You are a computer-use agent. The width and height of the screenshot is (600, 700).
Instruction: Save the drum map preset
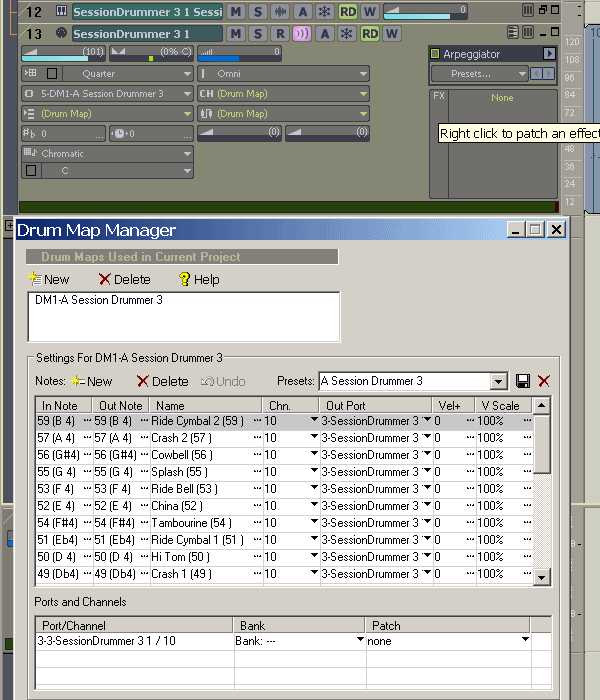[522, 381]
